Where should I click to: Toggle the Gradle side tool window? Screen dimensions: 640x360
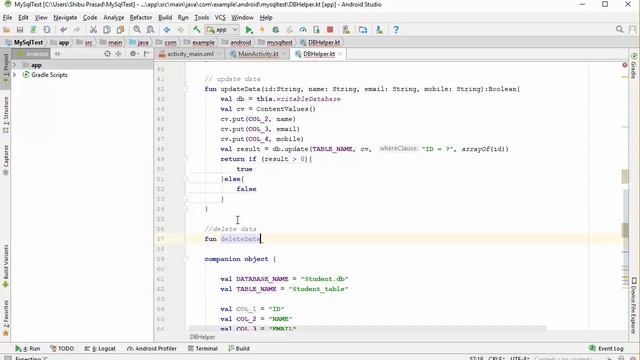pos(633,65)
